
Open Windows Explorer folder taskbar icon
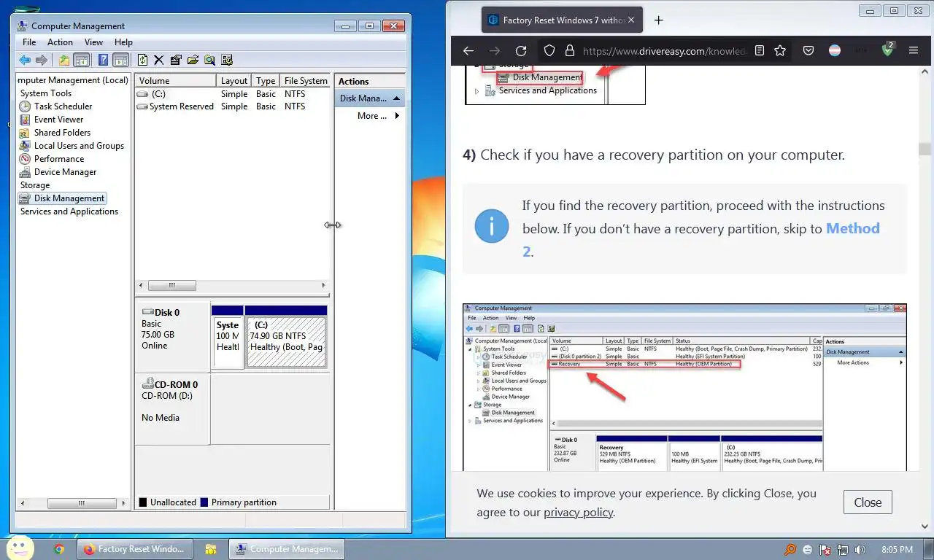coord(211,549)
